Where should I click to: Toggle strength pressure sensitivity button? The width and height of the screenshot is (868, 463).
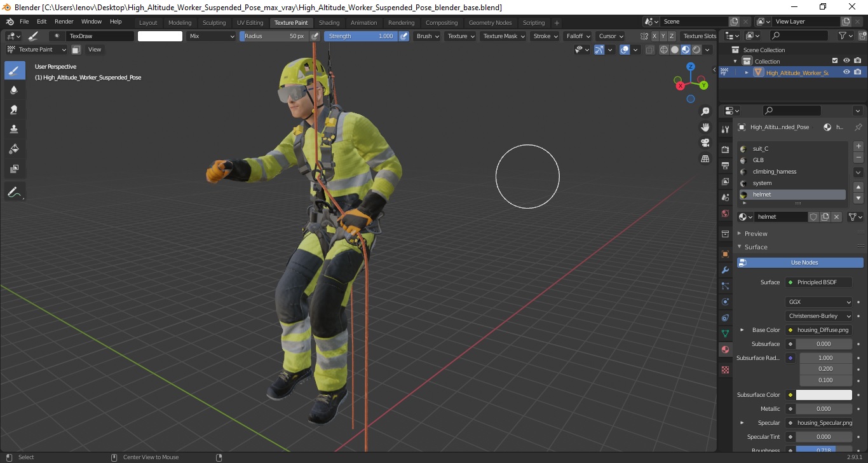tap(403, 36)
